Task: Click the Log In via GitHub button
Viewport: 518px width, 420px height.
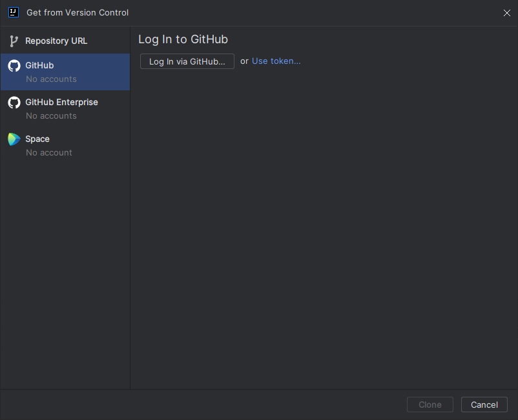Action: (x=187, y=61)
